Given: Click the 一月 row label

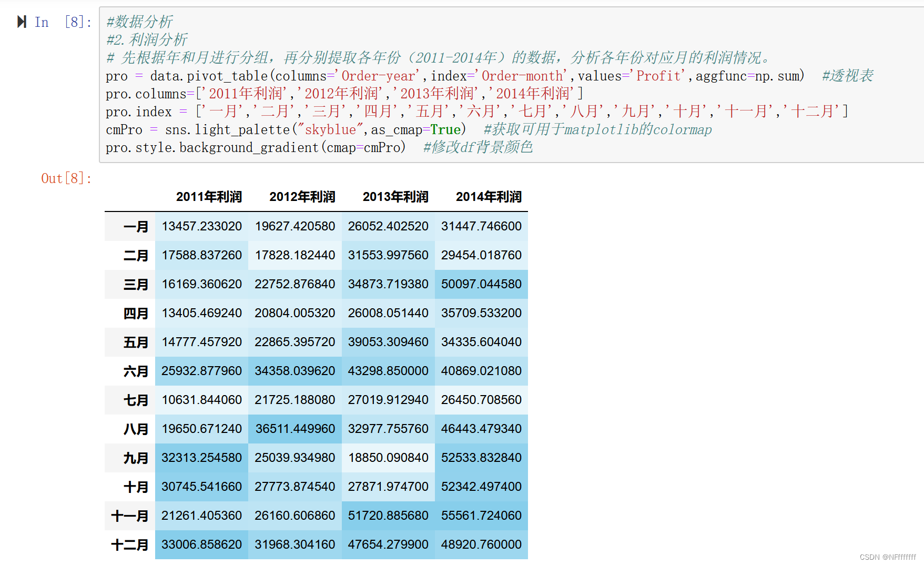Looking at the screenshot, I should point(136,227).
